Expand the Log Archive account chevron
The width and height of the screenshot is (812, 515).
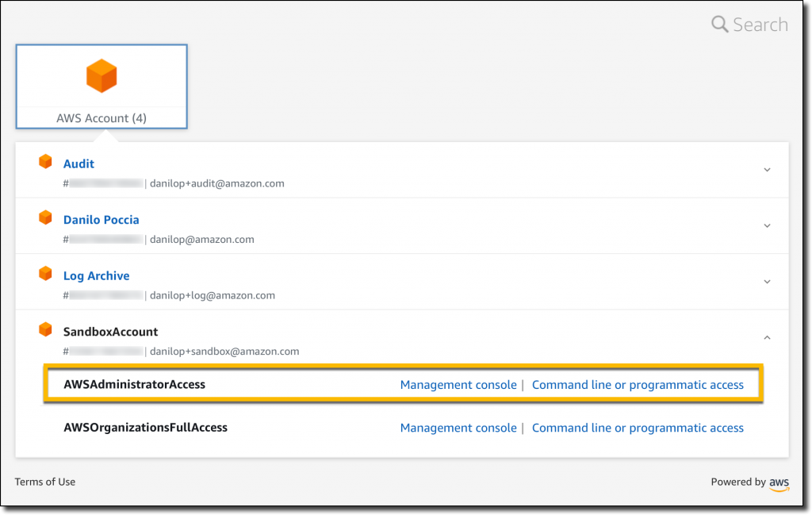[767, 282]
